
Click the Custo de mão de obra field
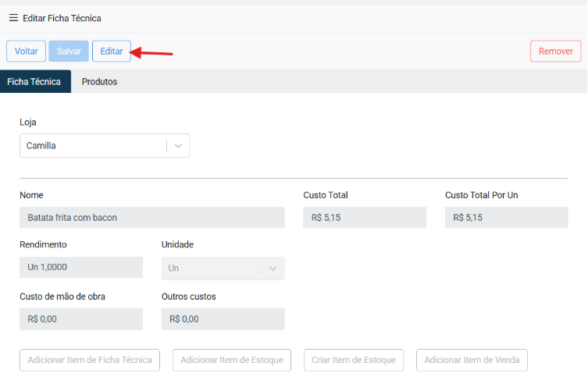(x=80, y=319)
